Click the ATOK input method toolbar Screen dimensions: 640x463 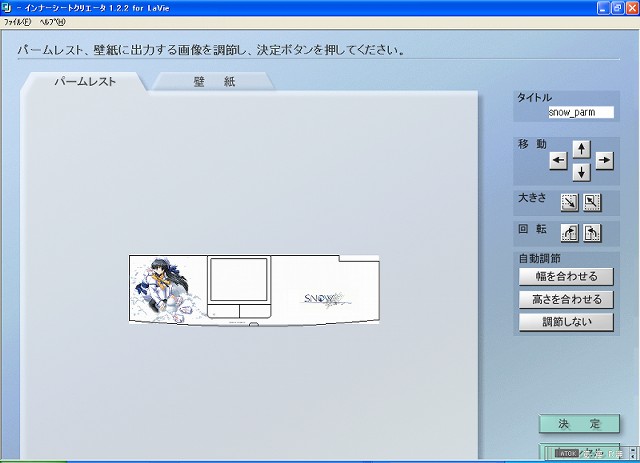pos(592,453)
